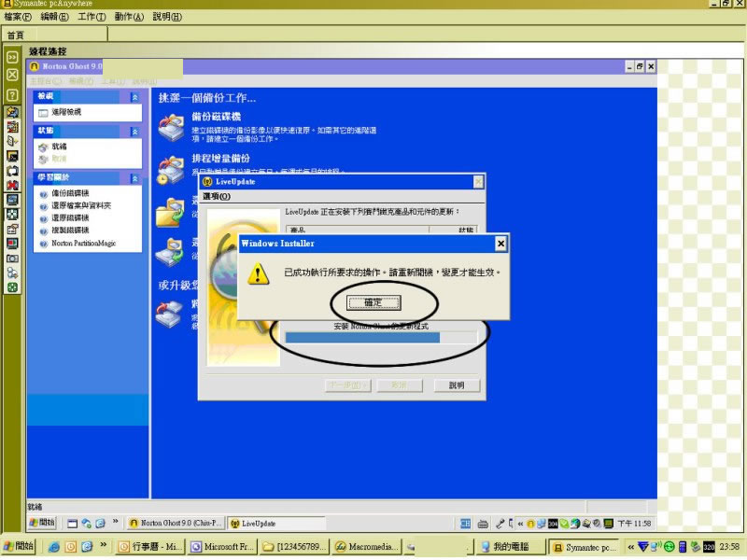Click the camera snapshot icon in pcAnywhere toolbar
The width and height of the screenshot is (747, 560).
(x=12, y=259)
